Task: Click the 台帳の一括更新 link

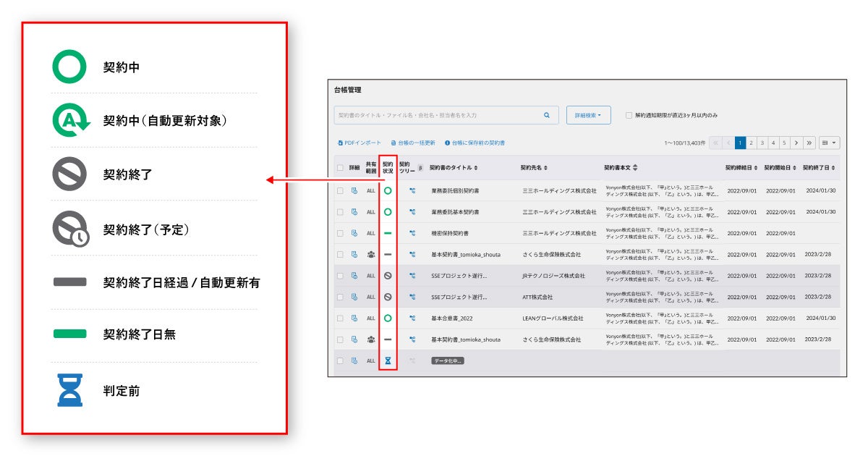Action: pyautogui.click(x=413, y=143)
